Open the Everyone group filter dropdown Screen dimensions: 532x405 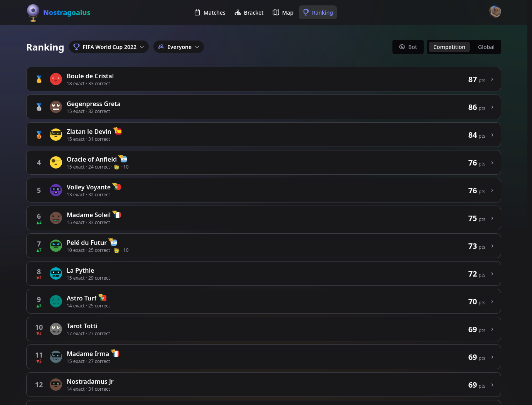click(x=178, y=47)
